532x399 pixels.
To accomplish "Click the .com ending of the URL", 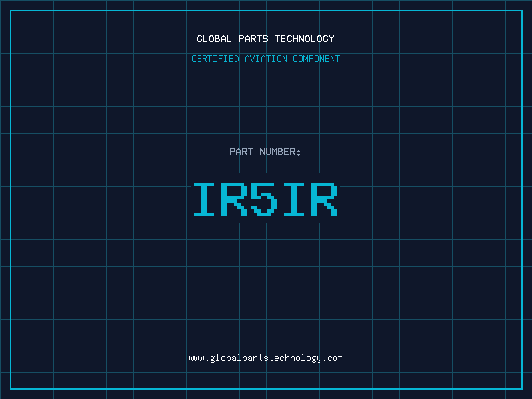I will click(x=332, y=358).
